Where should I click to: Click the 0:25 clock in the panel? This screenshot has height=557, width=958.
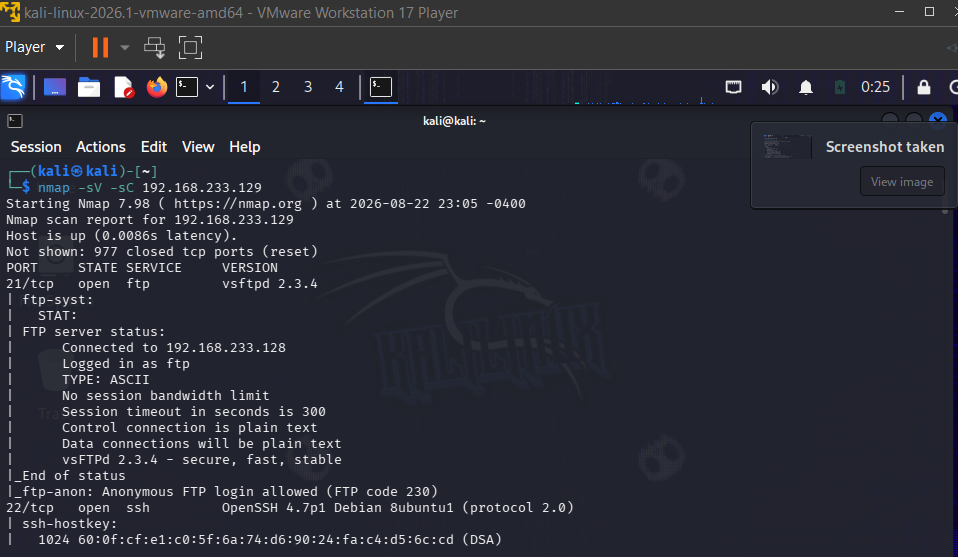[x=875, y=87]
